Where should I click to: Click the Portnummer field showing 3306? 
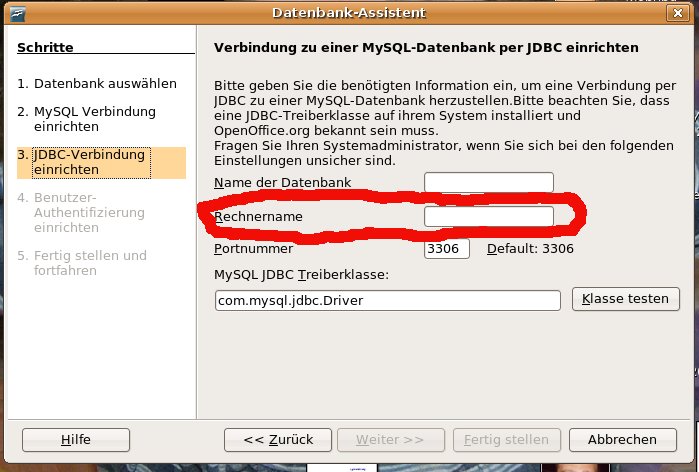tap(447, 249)
